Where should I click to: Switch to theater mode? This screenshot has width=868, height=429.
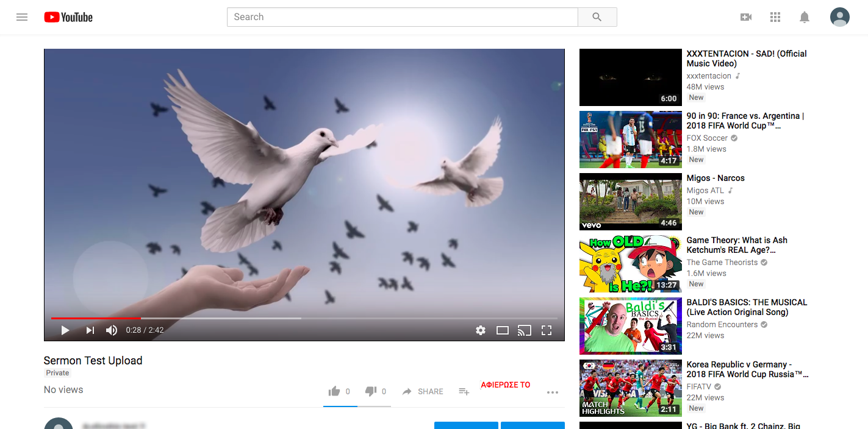coord(503,330)
